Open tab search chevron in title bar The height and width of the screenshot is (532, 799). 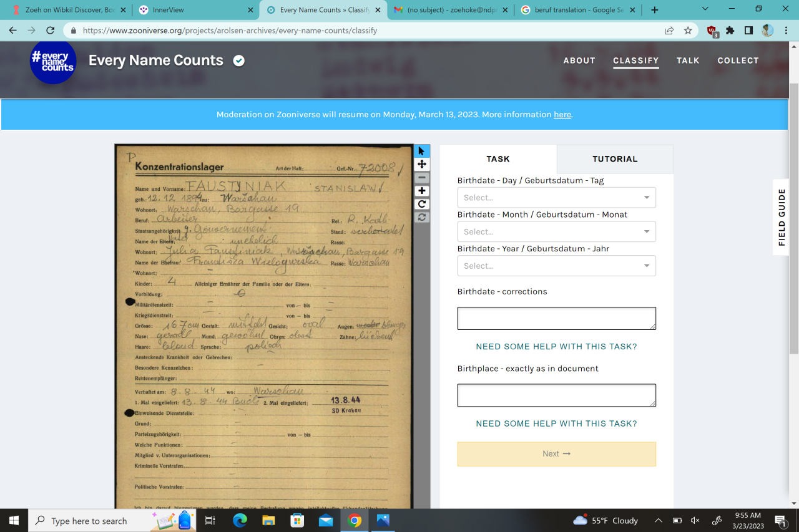[705, 9]
